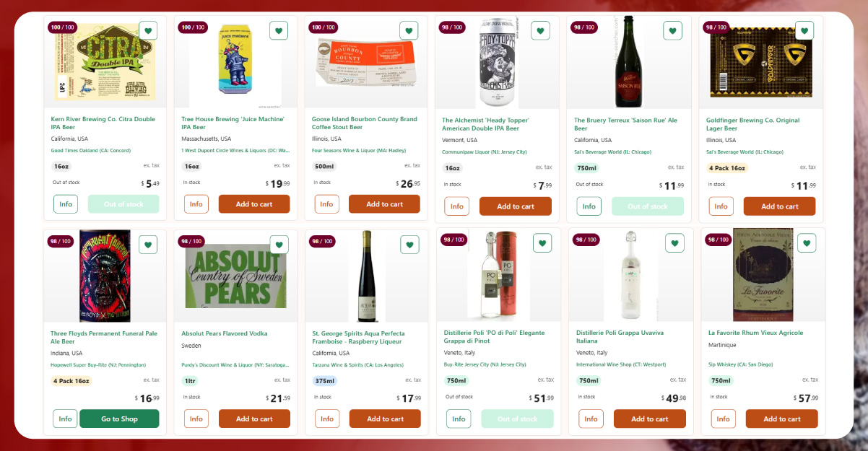Image resolution: width=868 pixels, height=451 pixels.
Task: View Info for Distillerie Poli Grappa Uvaviva
Action: pyautogui.click(x=591, y=419)
